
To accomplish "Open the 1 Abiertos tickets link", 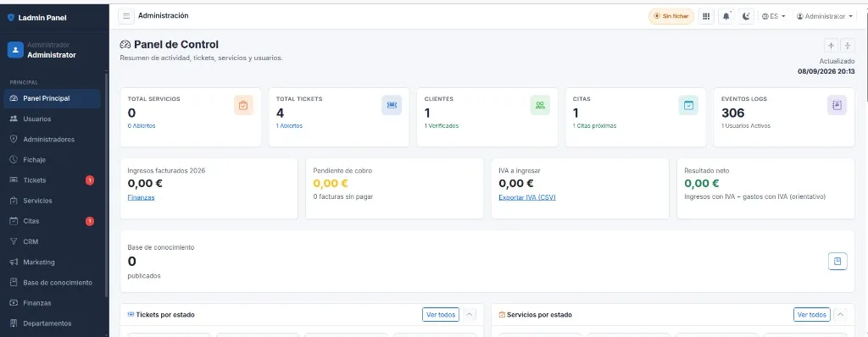I will click(290, 126).
